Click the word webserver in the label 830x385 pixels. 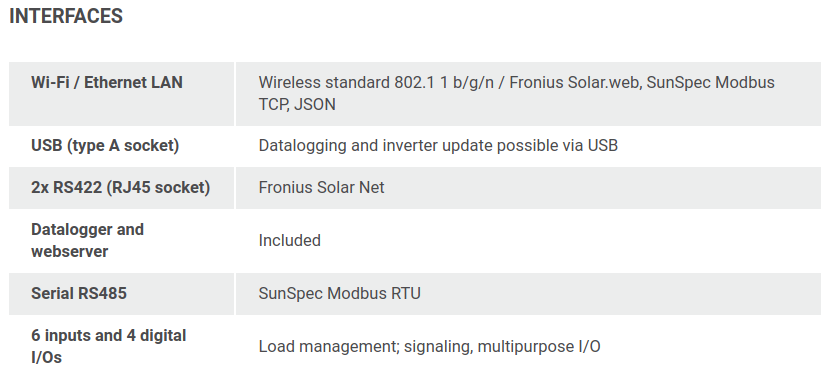pyautogui.click(x=69, y=252)
